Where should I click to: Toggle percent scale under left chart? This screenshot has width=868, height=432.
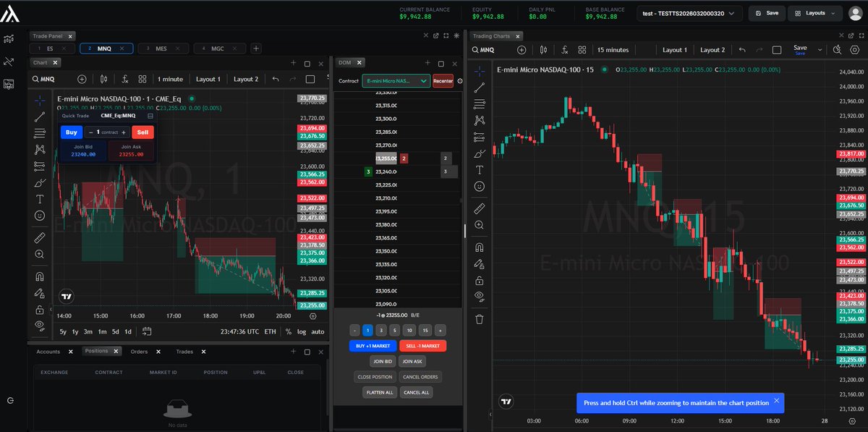coord(289,331)
